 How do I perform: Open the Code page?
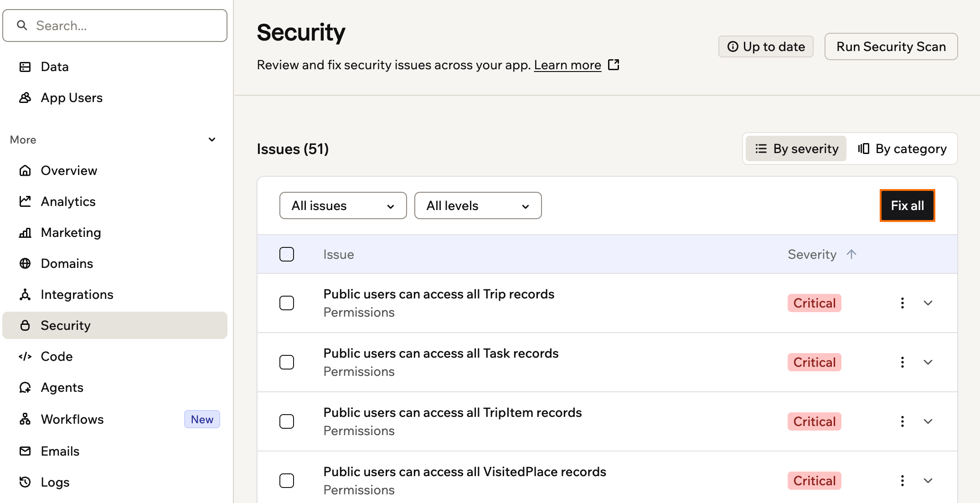tap(114, 356)
